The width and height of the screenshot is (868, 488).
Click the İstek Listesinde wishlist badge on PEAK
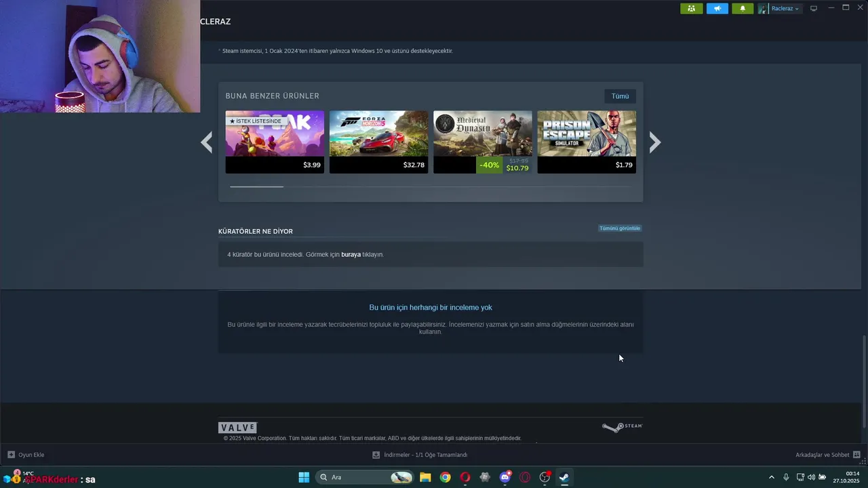pos(255,121)
